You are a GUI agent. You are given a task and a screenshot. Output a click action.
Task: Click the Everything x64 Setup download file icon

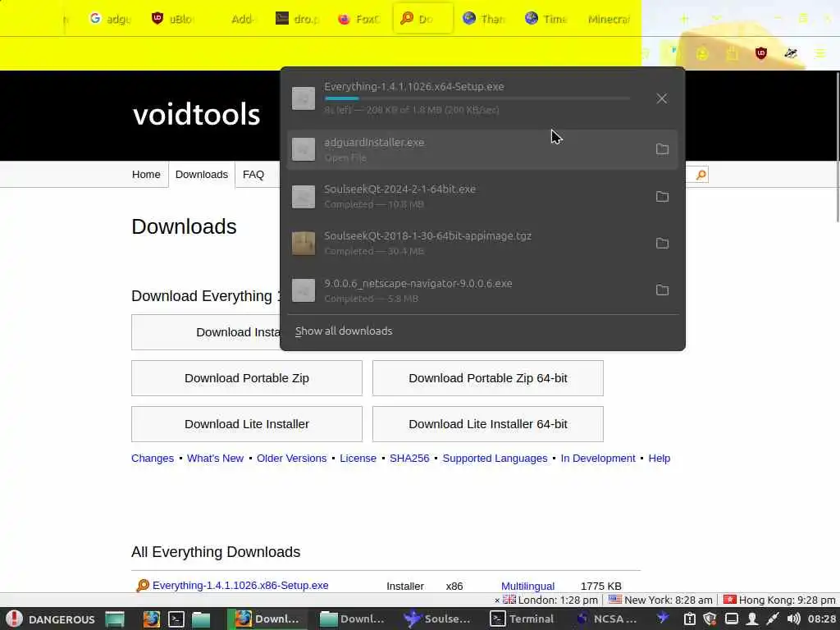pyautogui.click(x=304, y=98)
